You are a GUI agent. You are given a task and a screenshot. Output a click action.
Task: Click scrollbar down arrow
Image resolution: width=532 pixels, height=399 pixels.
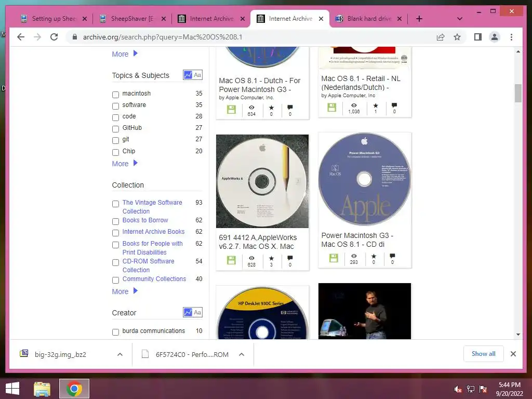pyautogui.click(x=518, y=335)
